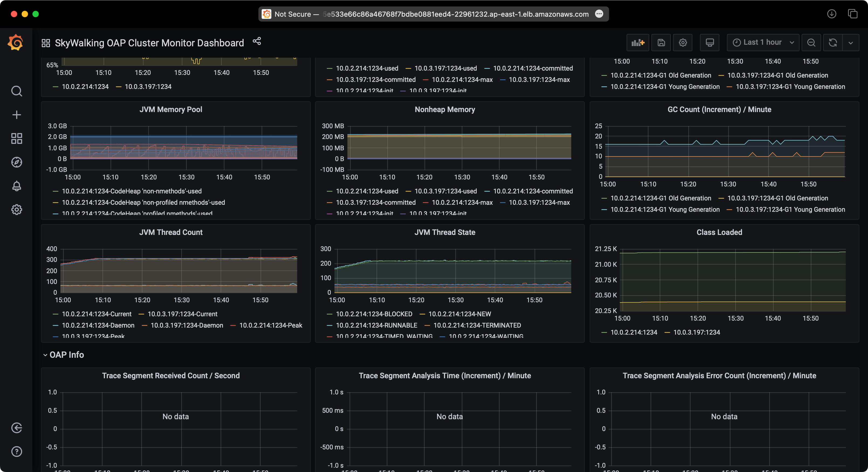Open the Alerting bell icon
The width and height of the screenshot is (868, 472).
[x=16, y=186]
